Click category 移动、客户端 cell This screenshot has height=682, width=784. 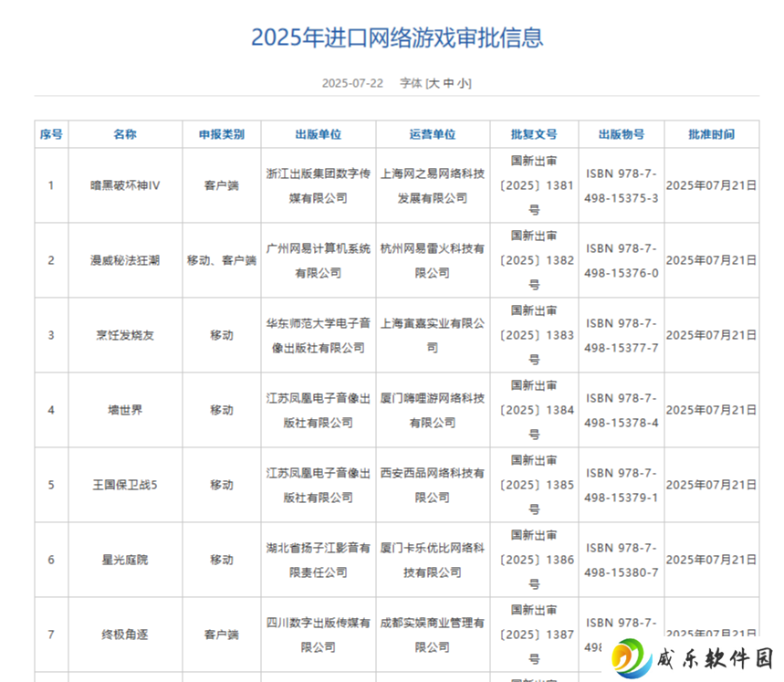pyautogui.click(x=222, y=260)
